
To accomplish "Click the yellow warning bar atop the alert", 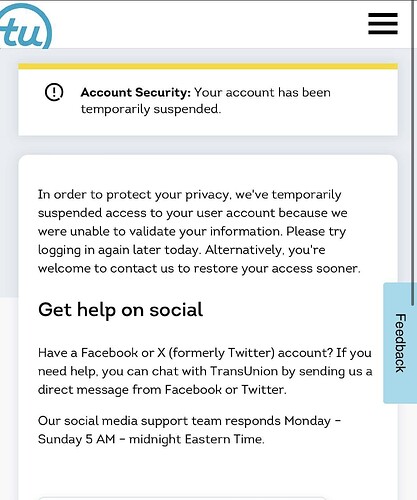I will [208, 66].
